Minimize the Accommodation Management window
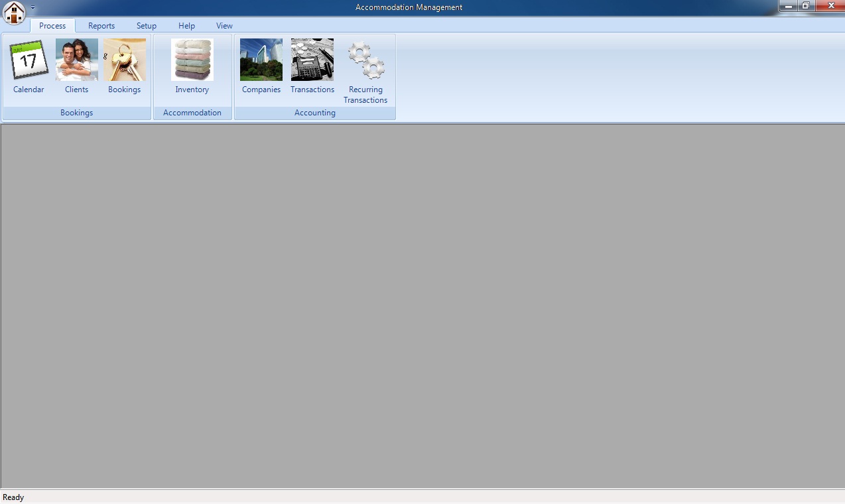The height and width of the screenshot is (504, 845). pyautogui.click(x=789, y=6)
